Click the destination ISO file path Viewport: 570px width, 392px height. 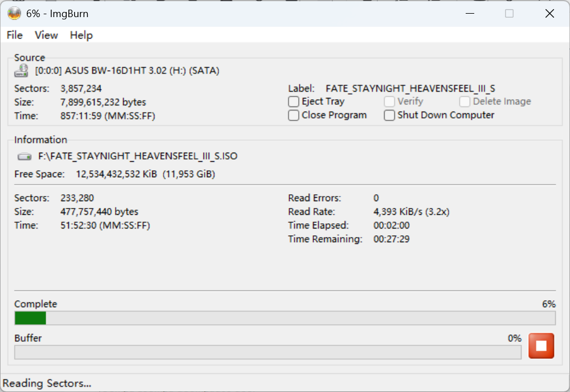[138, 156]
